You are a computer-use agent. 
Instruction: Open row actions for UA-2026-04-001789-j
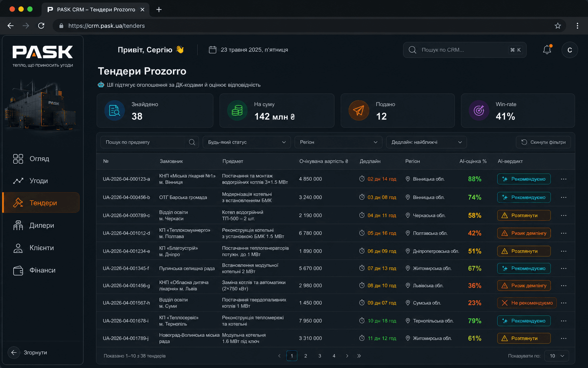click(564, 338)
